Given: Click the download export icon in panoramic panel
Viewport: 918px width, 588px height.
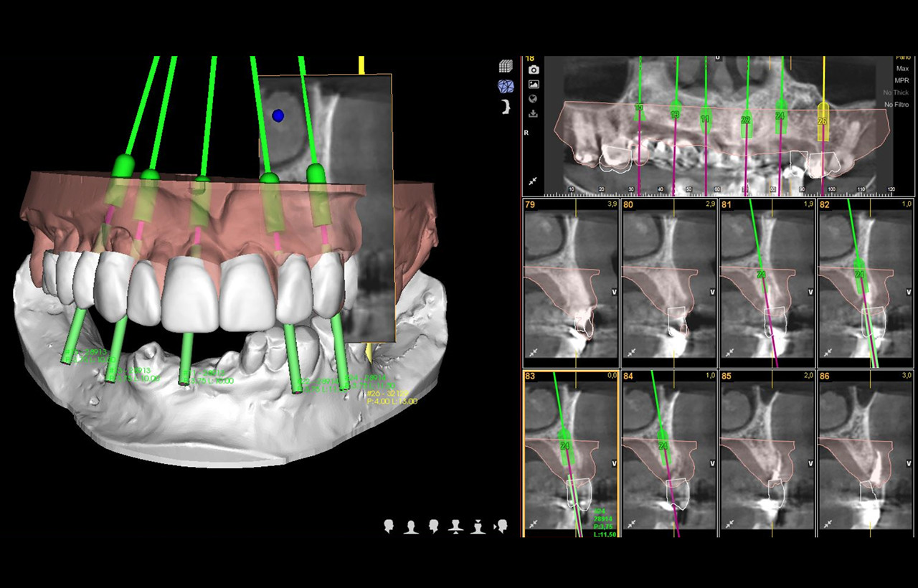Looking at the screenshot, I should click(534, 113).
